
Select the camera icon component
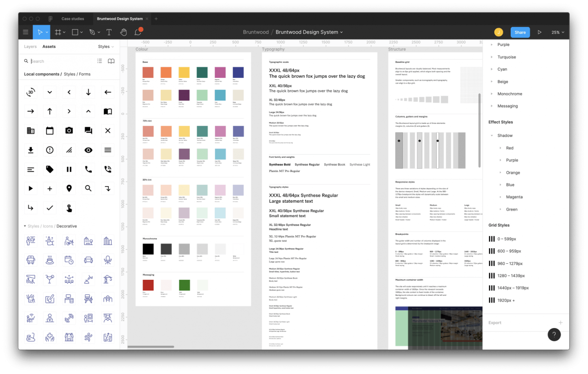[x=69, y=131]
